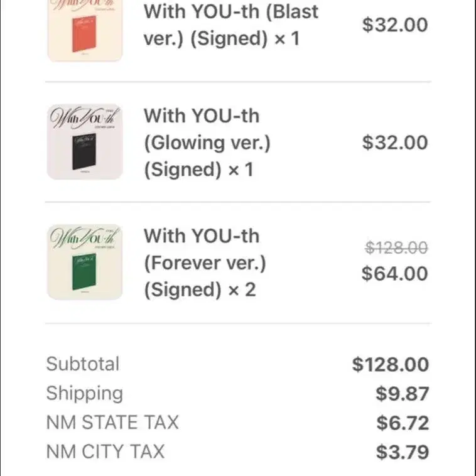
Task: Select the With YOU-th (Forever ver.) product title
Action: point(205,262)
